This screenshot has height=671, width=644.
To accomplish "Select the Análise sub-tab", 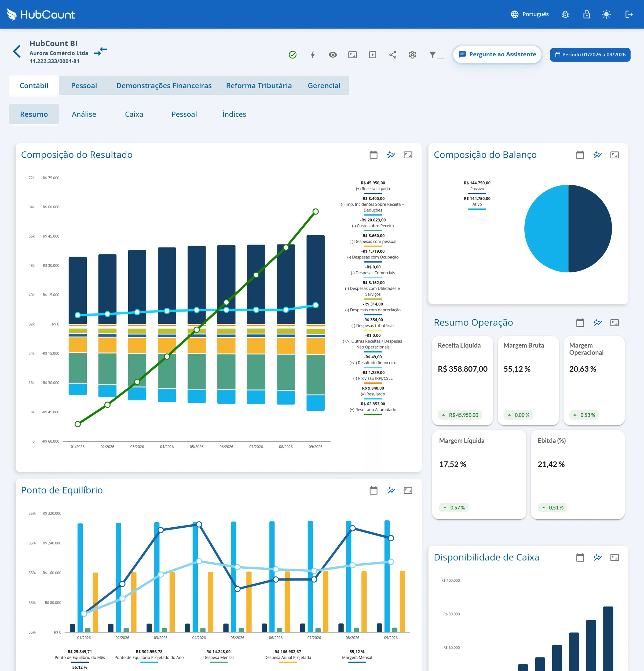I will pyautogui.click(x=84, y=114).
